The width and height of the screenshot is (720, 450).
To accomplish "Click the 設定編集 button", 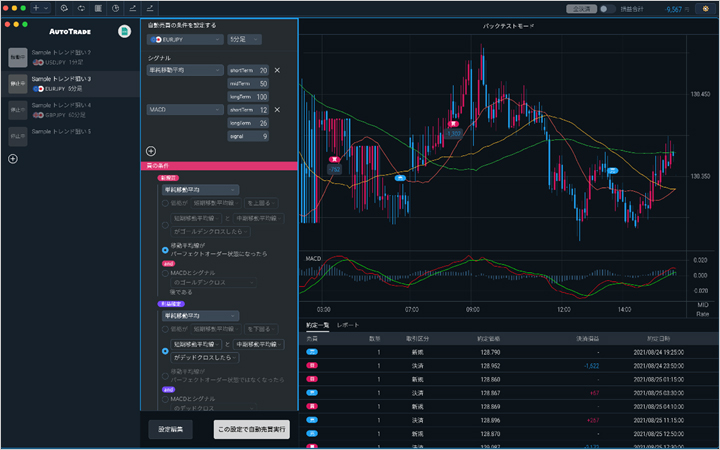I will click(x=170, y=429).
